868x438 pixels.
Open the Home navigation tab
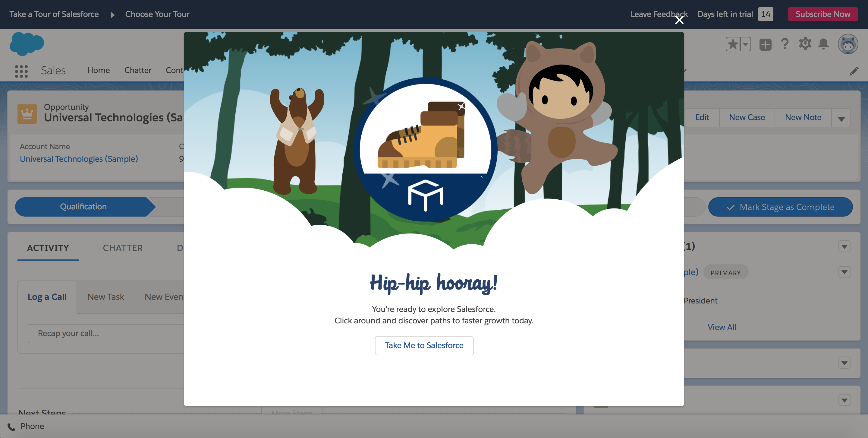point(98,70)
